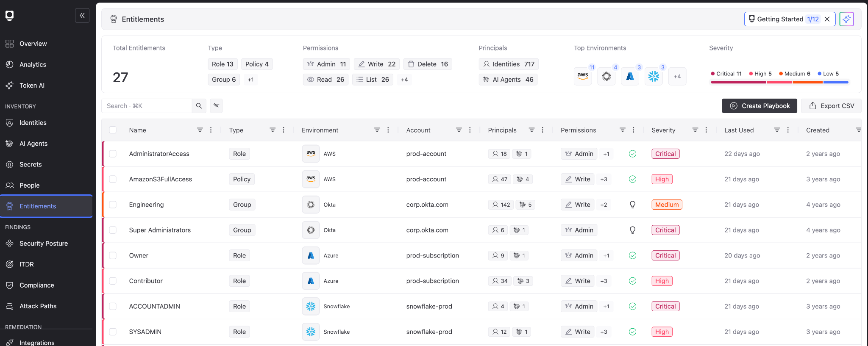Filter by Admin 11 permission chip

326,64
